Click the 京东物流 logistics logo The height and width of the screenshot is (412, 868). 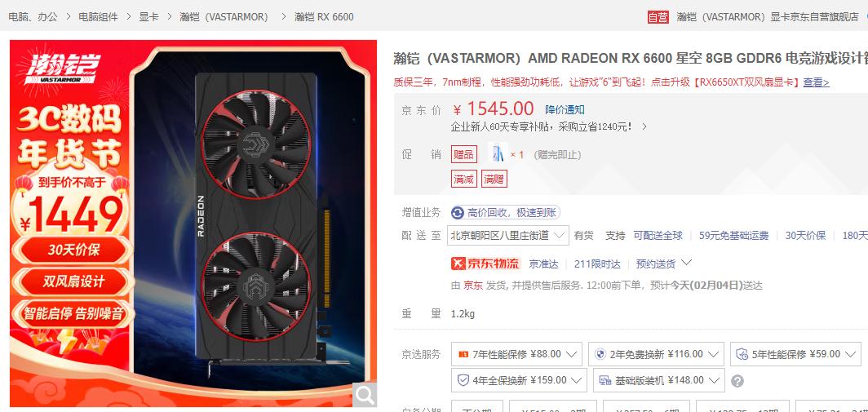point(485,264)
